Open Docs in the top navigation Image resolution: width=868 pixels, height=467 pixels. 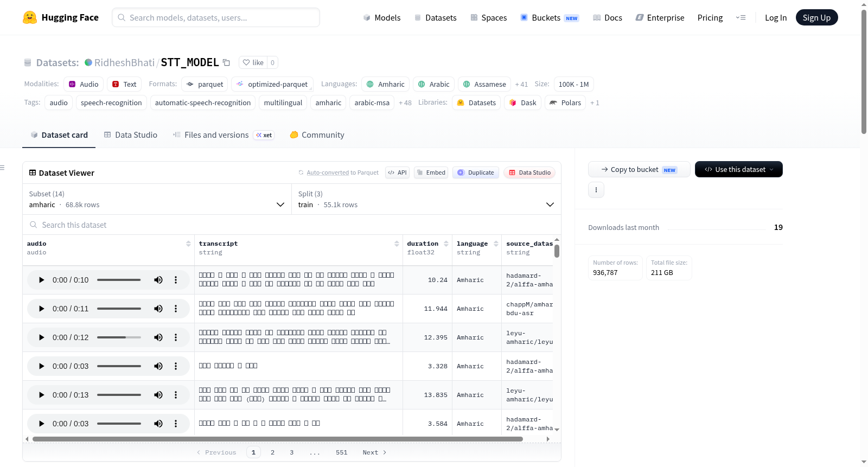coord(608,17)
